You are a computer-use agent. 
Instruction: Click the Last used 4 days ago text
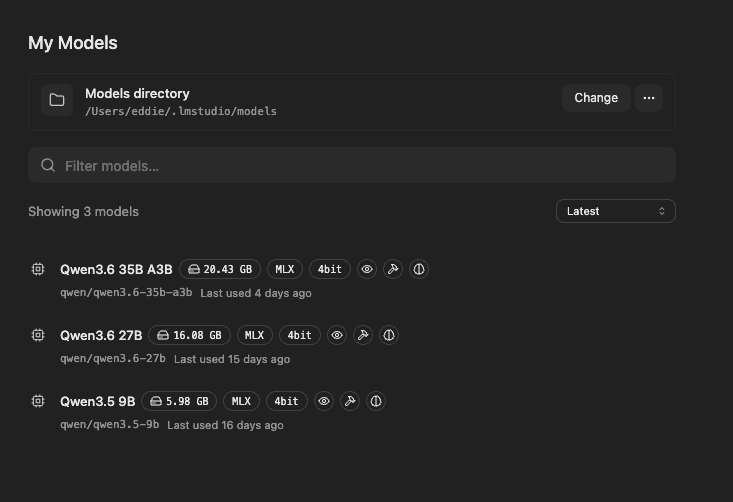[256, 293]
